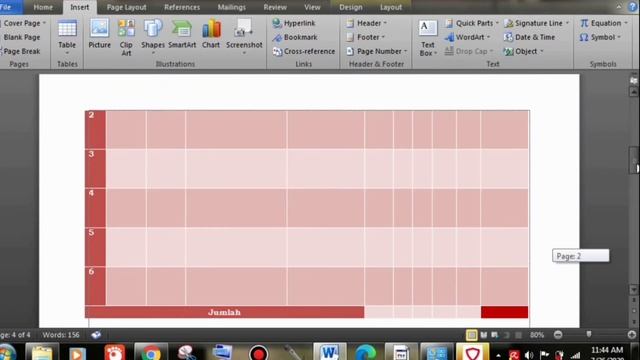Screen dimensions: 640x360
Task: Insert a Hyperlink
Action: tap(294, 23)
